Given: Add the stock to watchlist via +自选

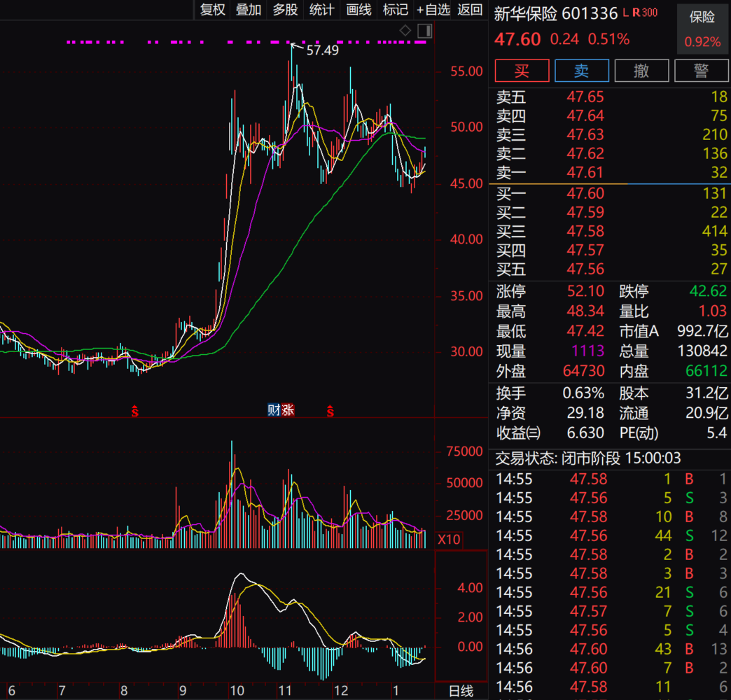Looking at the screenshot, I should coord(435,10).
